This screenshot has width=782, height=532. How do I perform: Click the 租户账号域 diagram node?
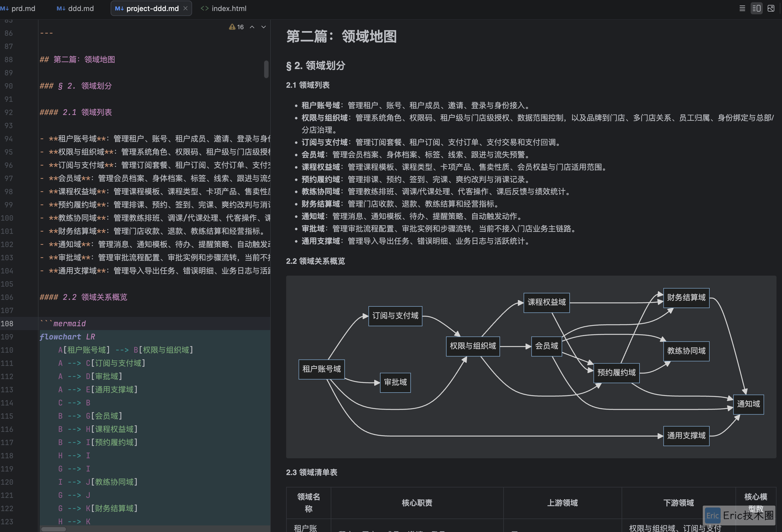[x=322, y=369]
